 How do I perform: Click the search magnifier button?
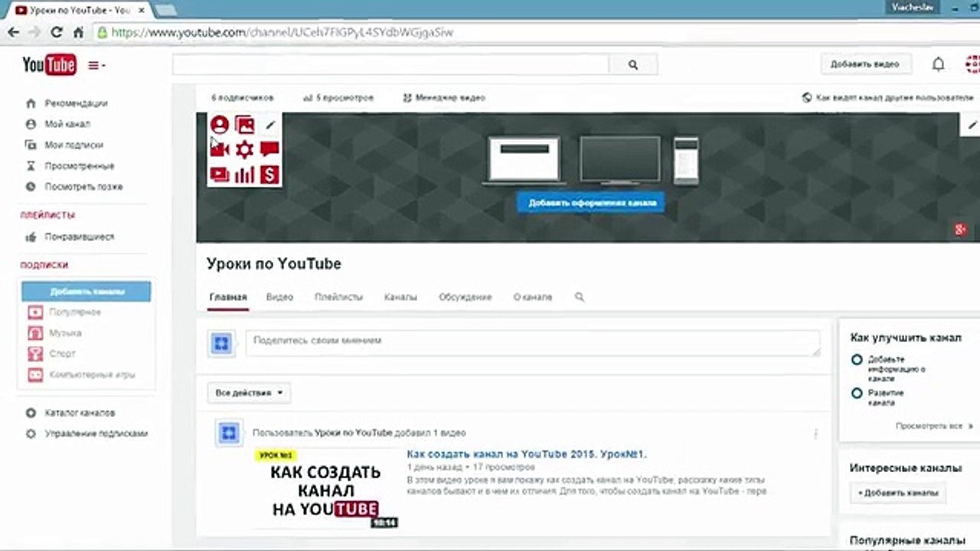[x=632, y=65]
